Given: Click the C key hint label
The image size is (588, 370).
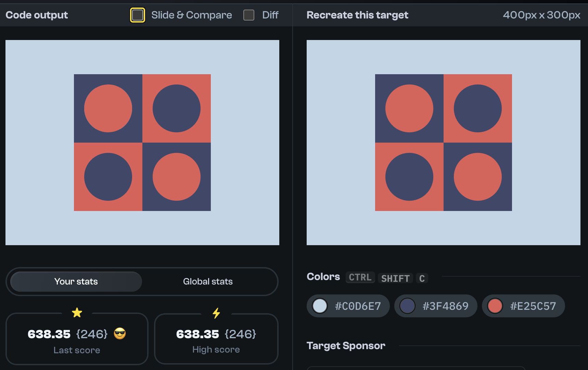Looking at the screenshot, I should click(422, 278).
